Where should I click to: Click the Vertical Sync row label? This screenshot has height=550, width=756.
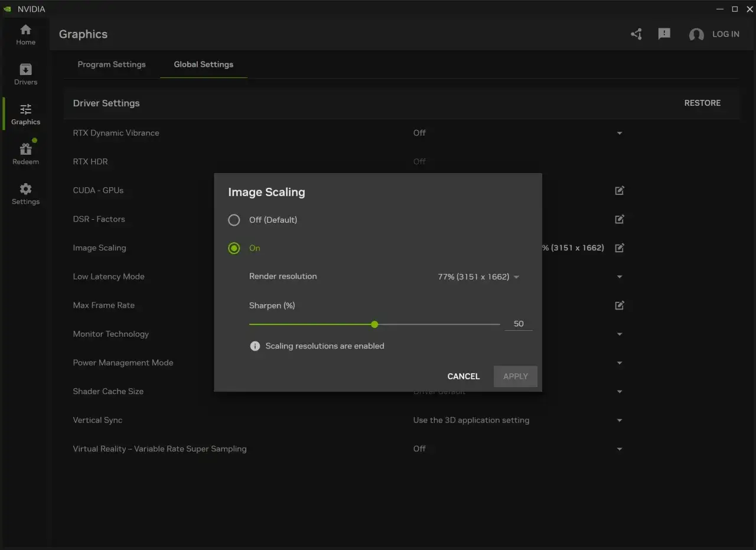pyautogui.click(x=97, y=421)
